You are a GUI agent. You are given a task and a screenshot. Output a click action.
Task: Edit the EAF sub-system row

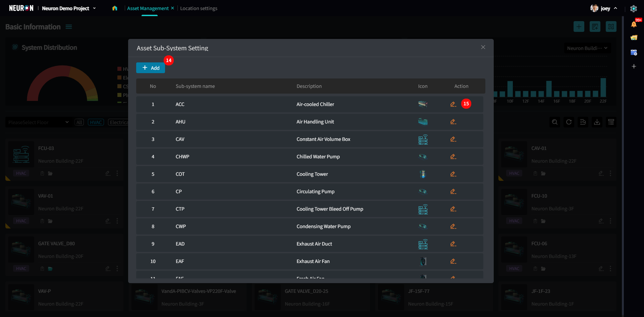tap(453, 261)
